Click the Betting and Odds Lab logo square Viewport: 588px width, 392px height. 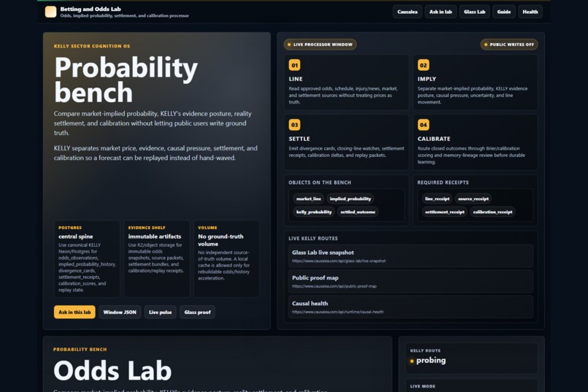click(x=50, y=12)
